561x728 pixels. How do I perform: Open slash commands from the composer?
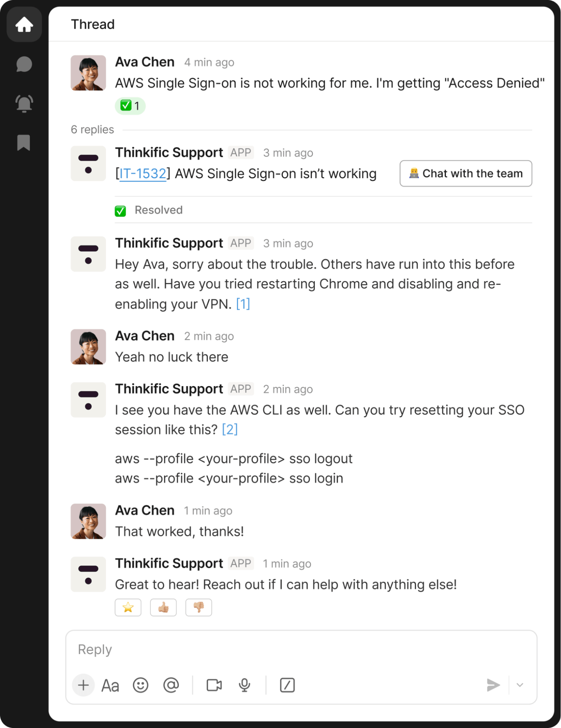287,685
